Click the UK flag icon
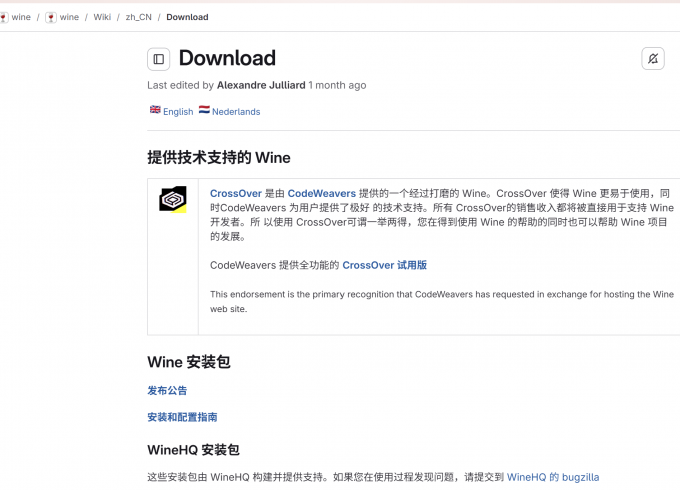680x490 pixels. (155, 110)
